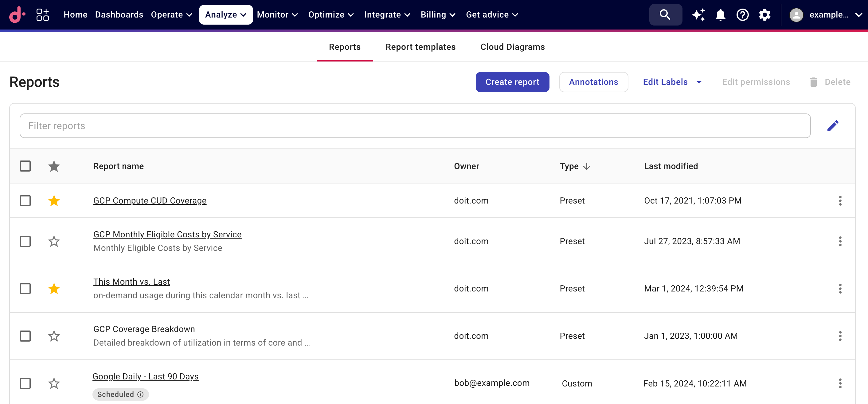
Task: Open notifications via the bell icon
Action: pos(720,14)
